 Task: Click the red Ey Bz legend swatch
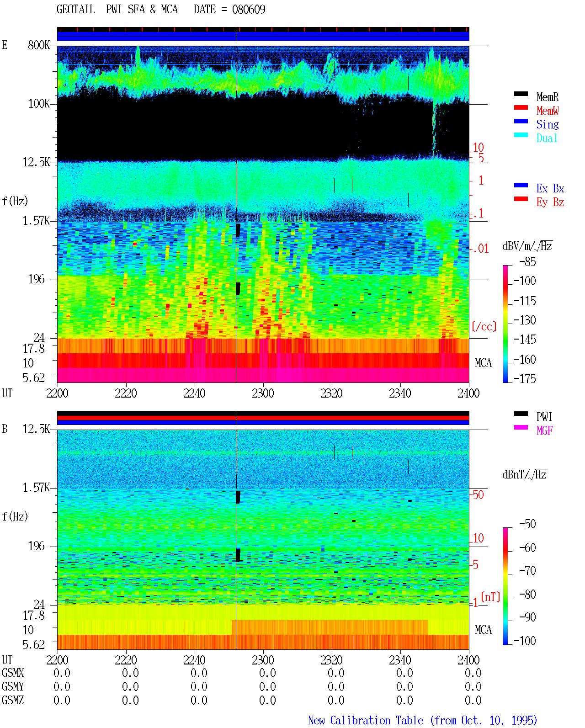(x=521, y=199)
